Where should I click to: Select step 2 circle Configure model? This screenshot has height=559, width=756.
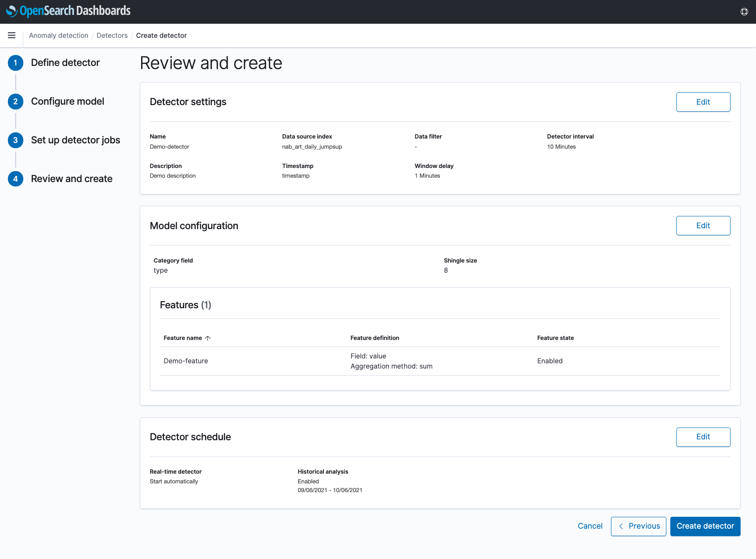pyautogui.click(x=15, y=102)
